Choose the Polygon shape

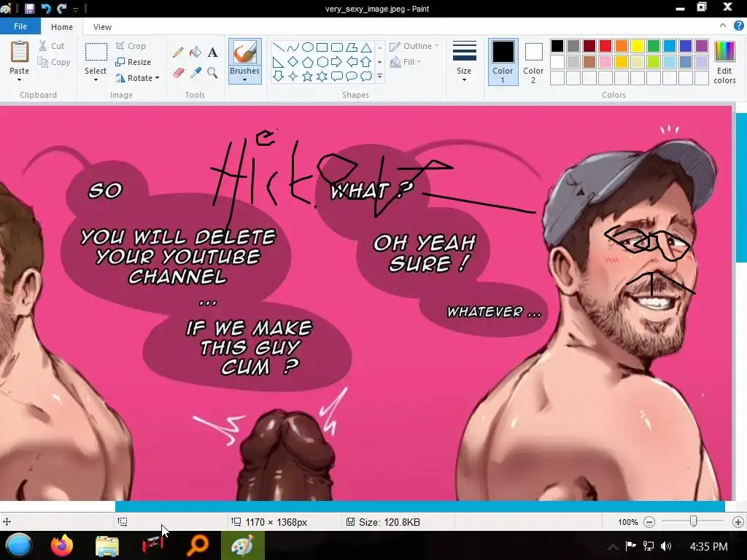[352, 47]
